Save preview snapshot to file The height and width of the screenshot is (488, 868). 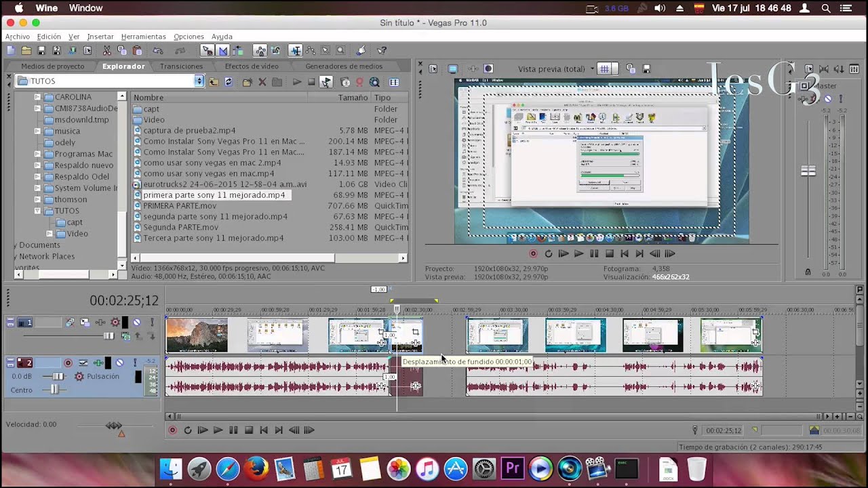(647, 69)
